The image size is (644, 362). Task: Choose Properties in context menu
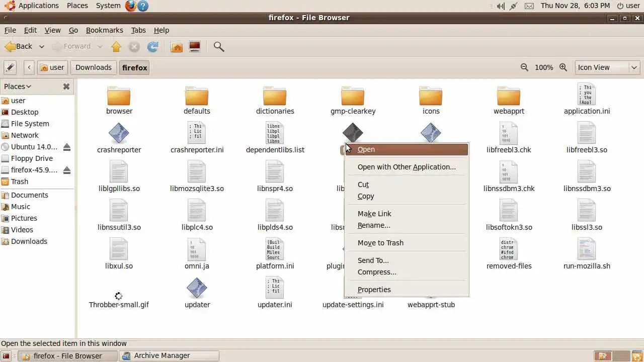coord(407,290)
